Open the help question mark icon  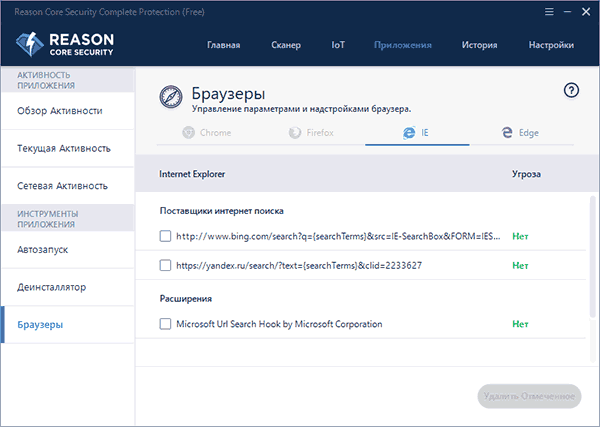(571, 90)
